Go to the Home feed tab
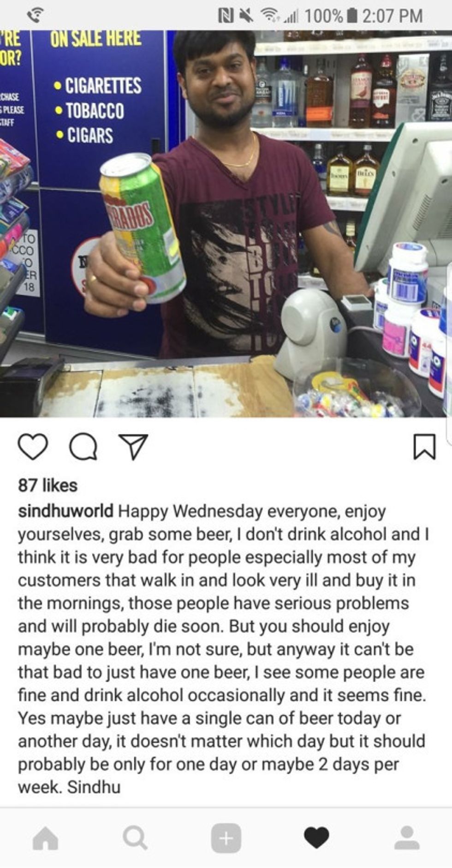Image resolution: width=452 pixels, height=868 pixels. 46,838
